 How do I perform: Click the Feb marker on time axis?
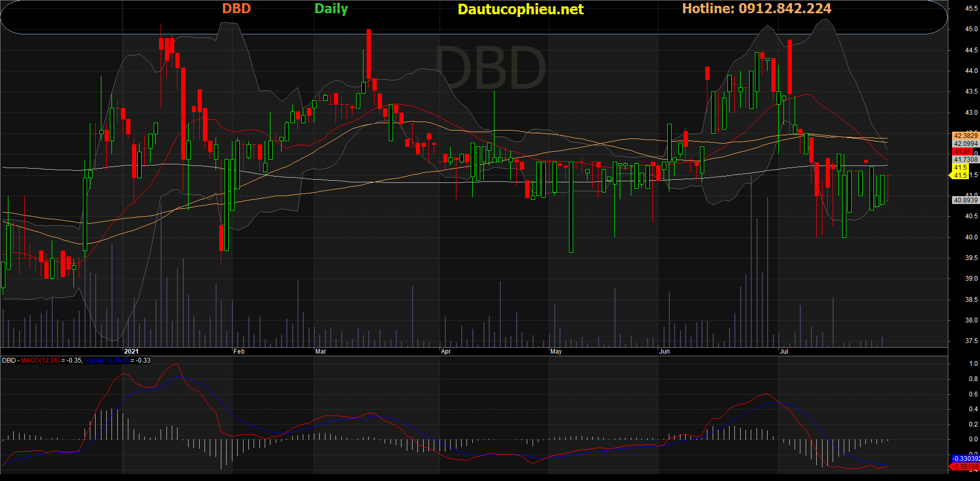pos(239,351)
